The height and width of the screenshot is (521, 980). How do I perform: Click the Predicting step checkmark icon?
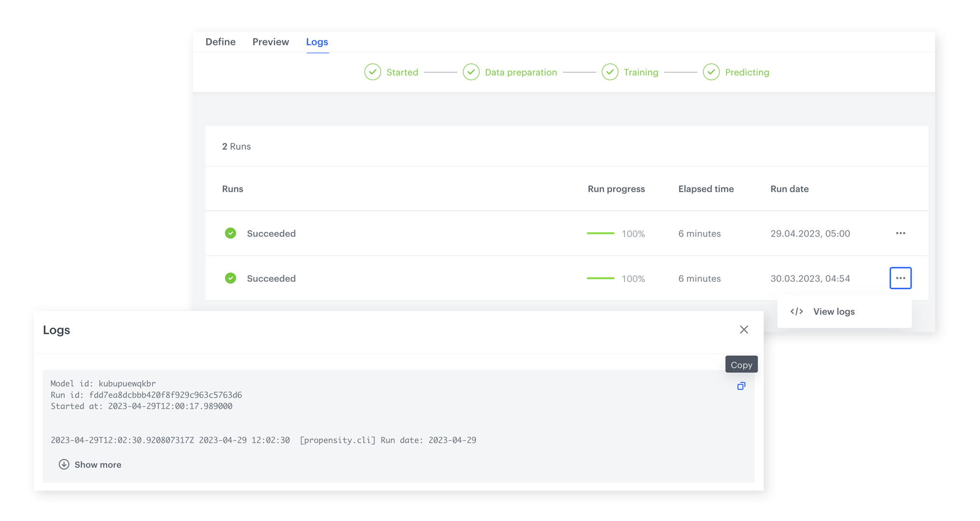[711, 72]
